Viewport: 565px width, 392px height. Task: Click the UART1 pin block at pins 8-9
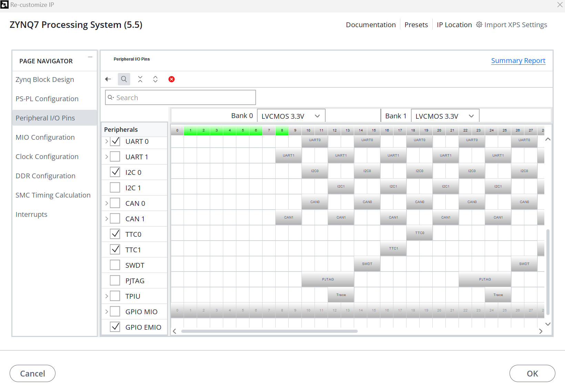coord(289,156)
